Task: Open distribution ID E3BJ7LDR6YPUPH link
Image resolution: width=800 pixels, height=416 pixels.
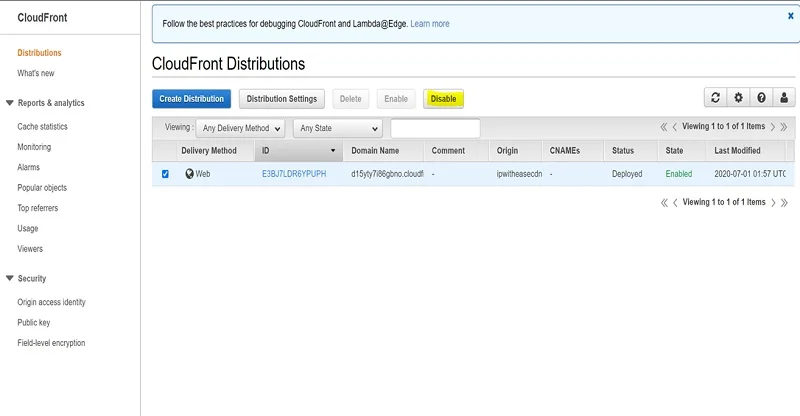Action: pyautogui.click(x=294, y=174)
